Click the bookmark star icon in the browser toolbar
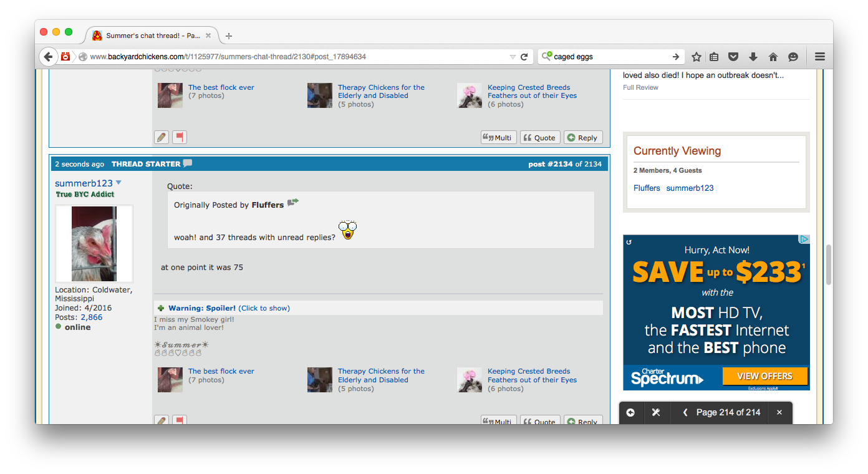The height and width of the screenshot is (474, 868). pos(697,57)
